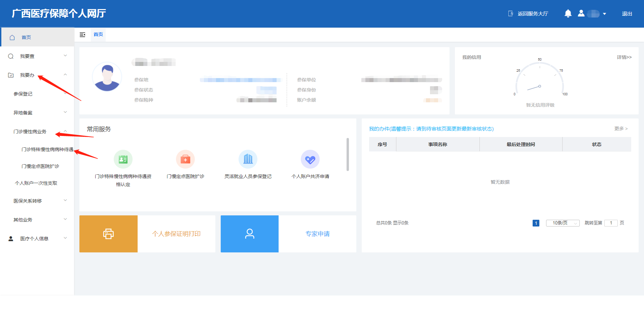Toggle the sidebar collapse icon

pos(82,35)
